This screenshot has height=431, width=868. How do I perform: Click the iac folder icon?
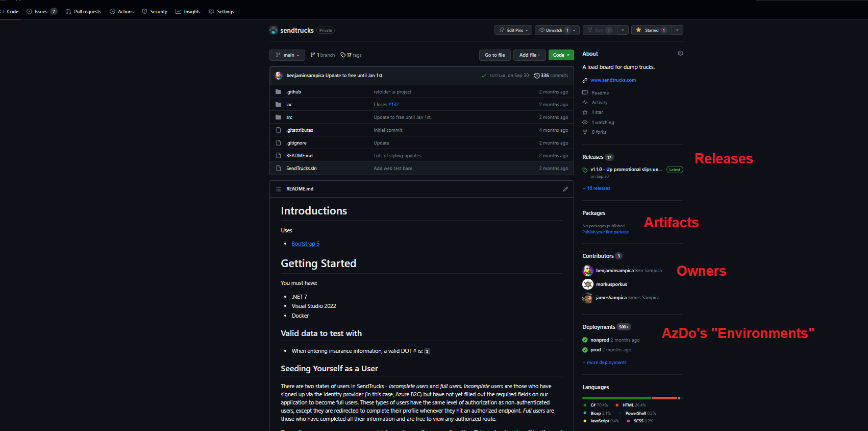point(278,105)
